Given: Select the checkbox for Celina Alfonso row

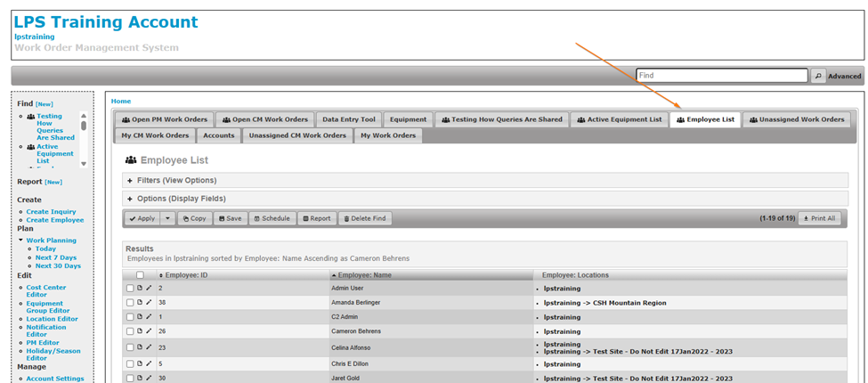Looking at the screenshot, I should pyautogui.click(x=130, y=347).
